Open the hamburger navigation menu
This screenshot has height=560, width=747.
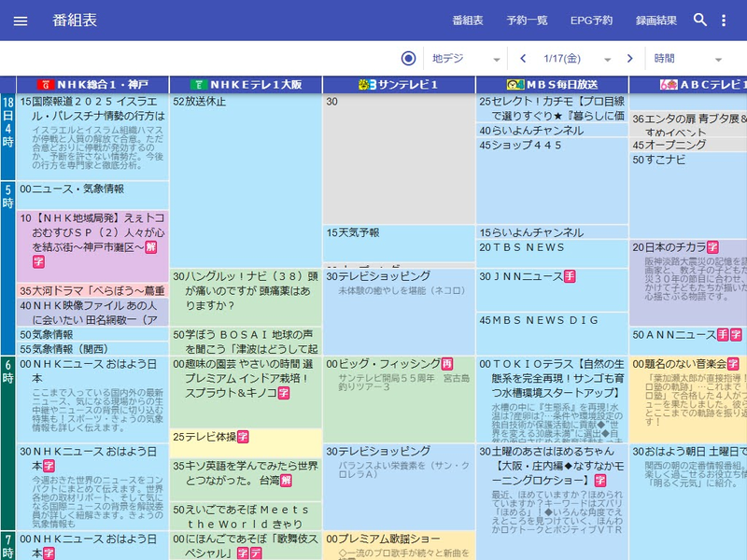pos(21,21)
